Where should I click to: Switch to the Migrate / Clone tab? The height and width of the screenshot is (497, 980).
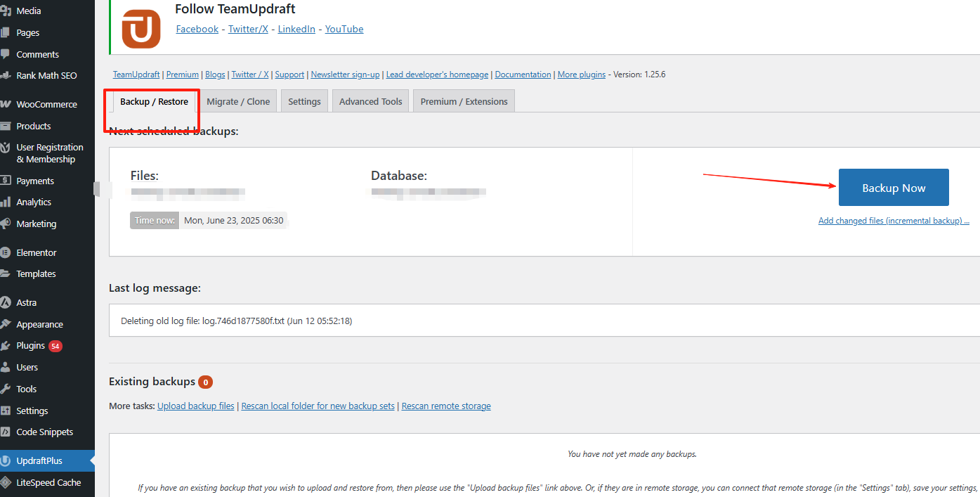point(238,101)
